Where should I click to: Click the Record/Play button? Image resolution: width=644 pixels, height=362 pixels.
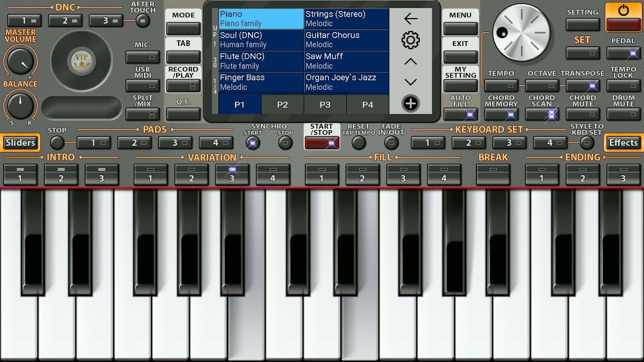(183, 85)
